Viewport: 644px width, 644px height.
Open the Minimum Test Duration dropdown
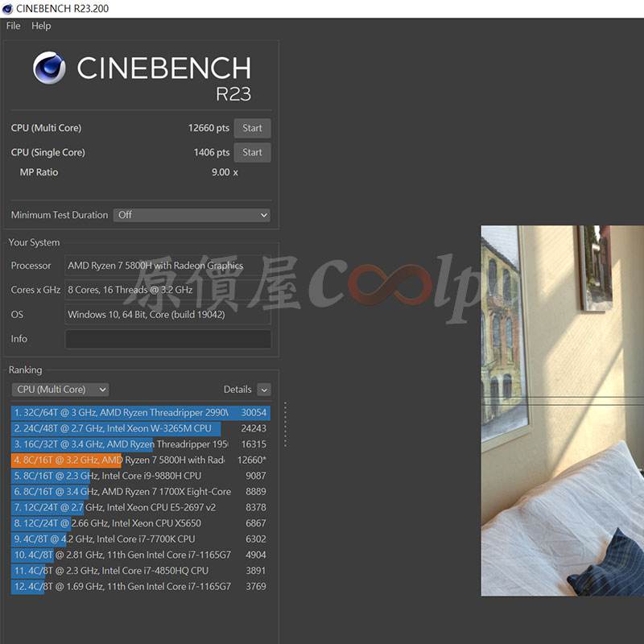tap(192, 215)
